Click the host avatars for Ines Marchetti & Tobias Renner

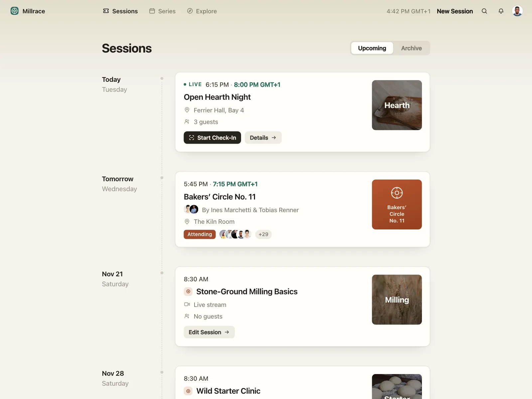point(191,209)
